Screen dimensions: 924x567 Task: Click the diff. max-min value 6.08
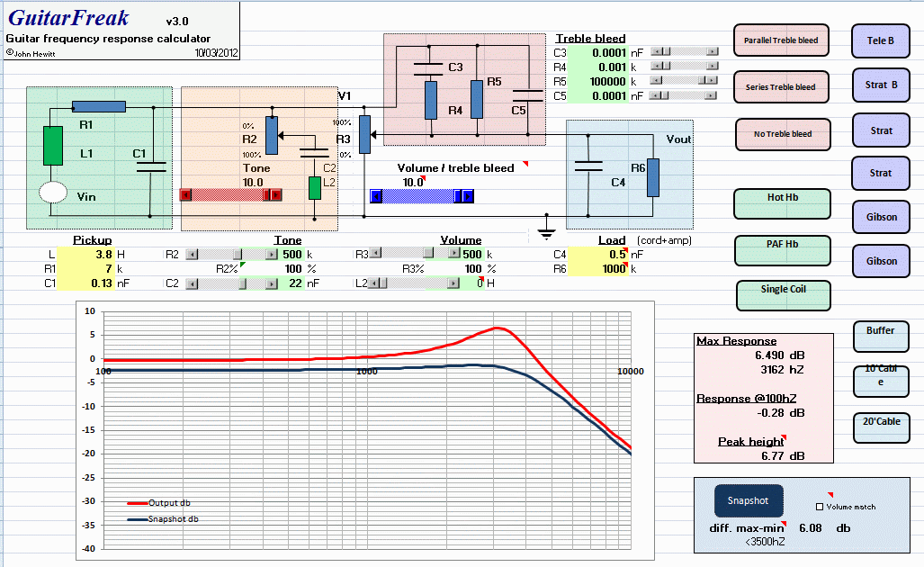(811, 528)
